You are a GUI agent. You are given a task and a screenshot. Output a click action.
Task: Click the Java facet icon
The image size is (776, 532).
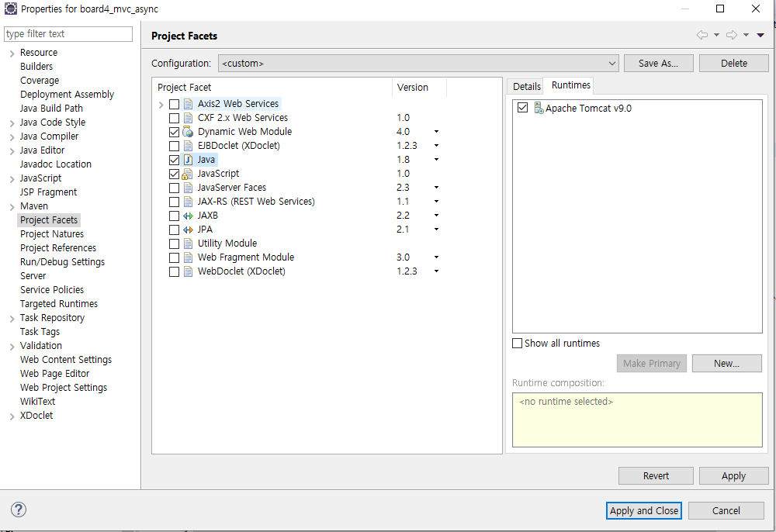tap(188, 160)
